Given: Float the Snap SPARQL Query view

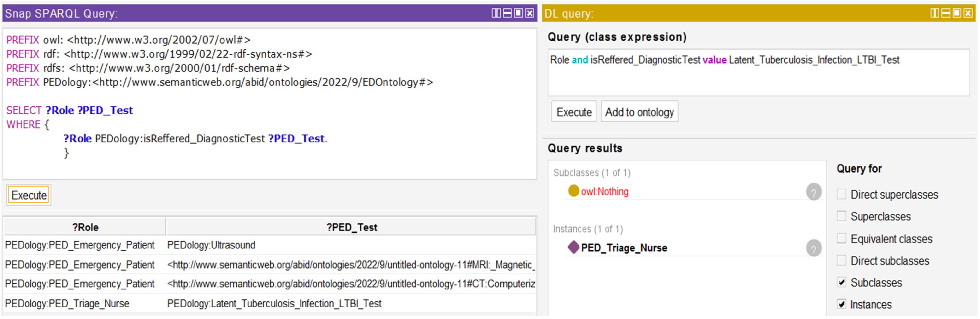Looking at the screenshot, I should pyautogui.click(x=518, y=13).
